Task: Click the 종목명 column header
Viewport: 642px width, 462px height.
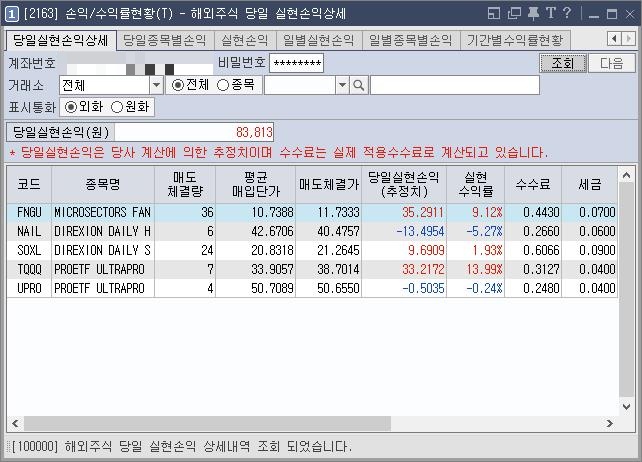Action: [103, 184]
